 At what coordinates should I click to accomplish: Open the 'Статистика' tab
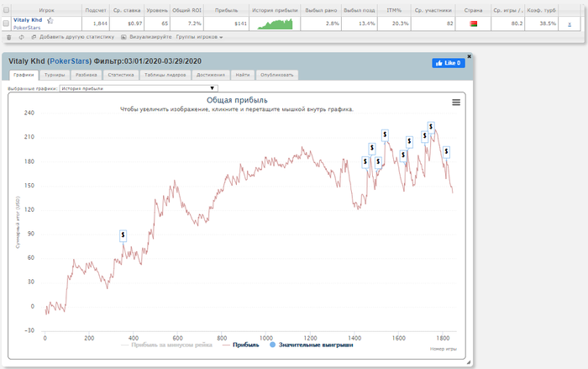click(x=121, y=75)
